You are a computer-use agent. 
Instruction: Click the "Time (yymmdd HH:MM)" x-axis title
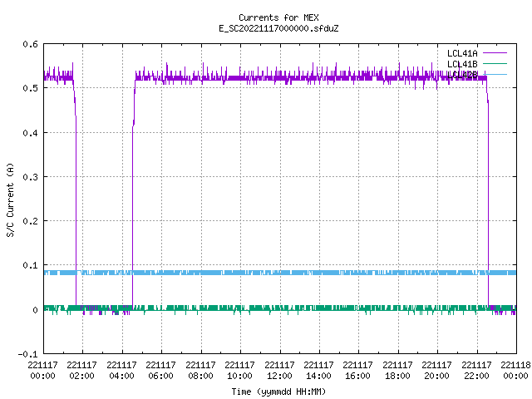point(278,392)
